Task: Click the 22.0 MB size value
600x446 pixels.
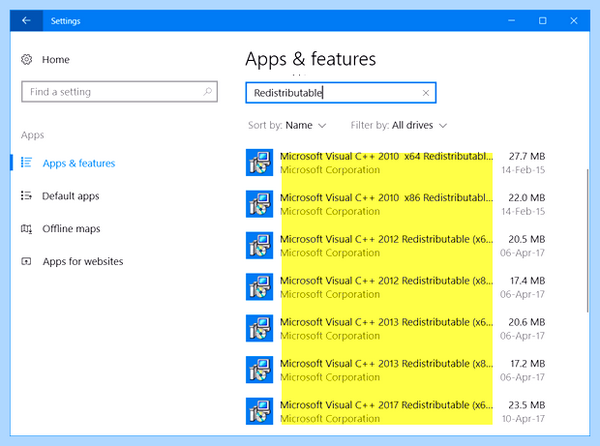Action: click(527, 197)
